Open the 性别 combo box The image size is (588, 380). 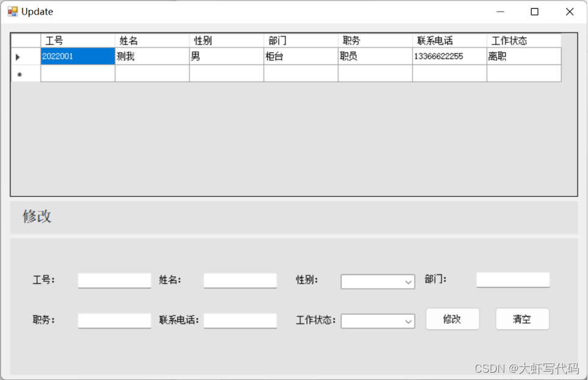tap(378, 282)
